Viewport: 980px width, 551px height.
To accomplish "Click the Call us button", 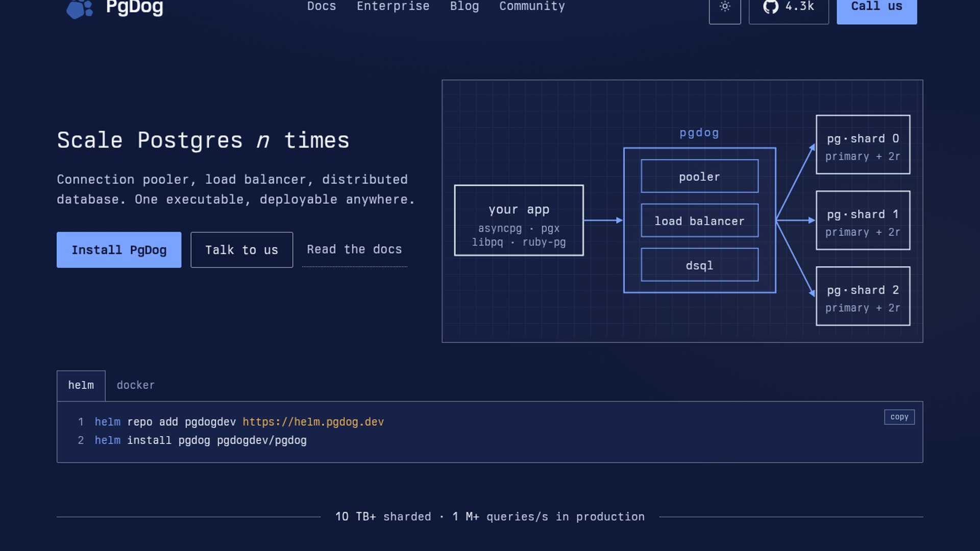I will [x=876, y=7].
